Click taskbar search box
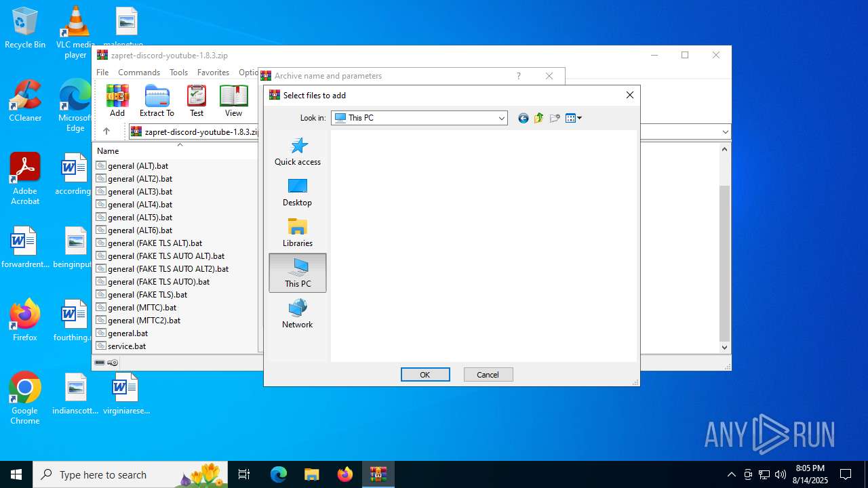The height and width of the screenshot is (488, 868). (x=130, y=474)
